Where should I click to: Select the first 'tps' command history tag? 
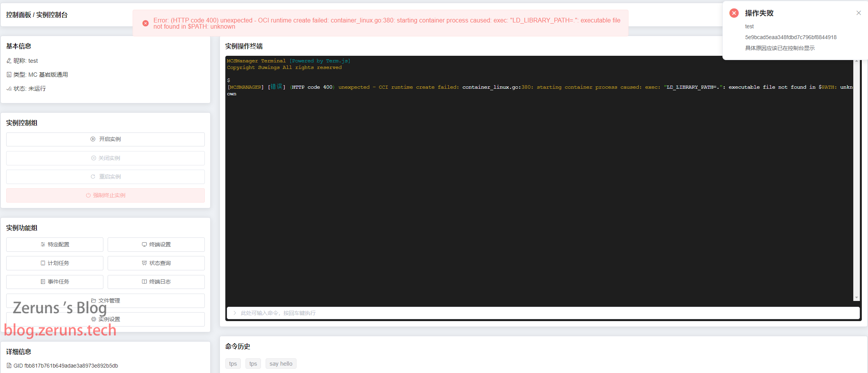click(233, 364)
